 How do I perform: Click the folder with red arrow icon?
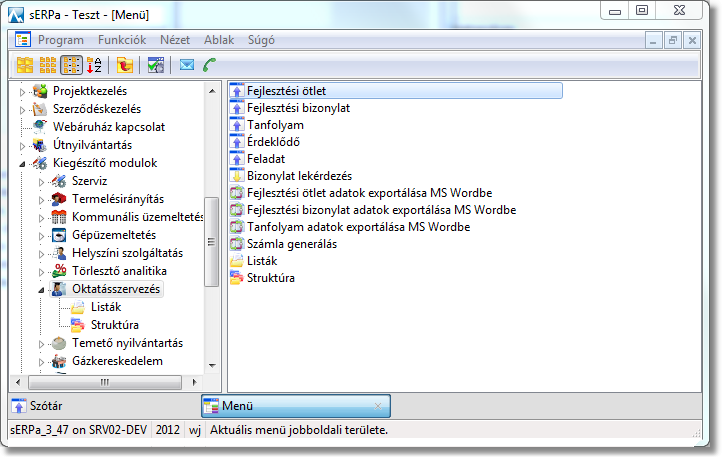[124, 65]
